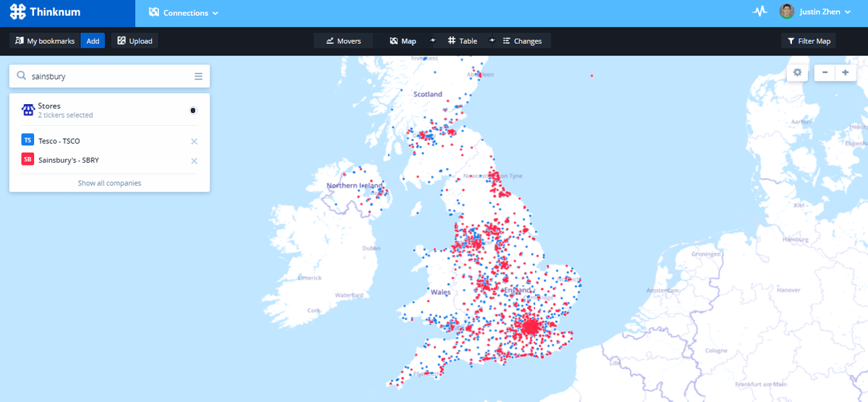Open the Filter Map panel
Viewport: 868px width, 402px height.
tap(809, 40)
